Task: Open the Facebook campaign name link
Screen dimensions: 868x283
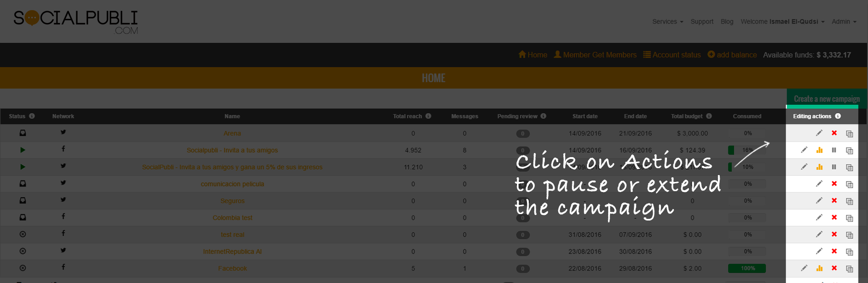Action: 232,268
